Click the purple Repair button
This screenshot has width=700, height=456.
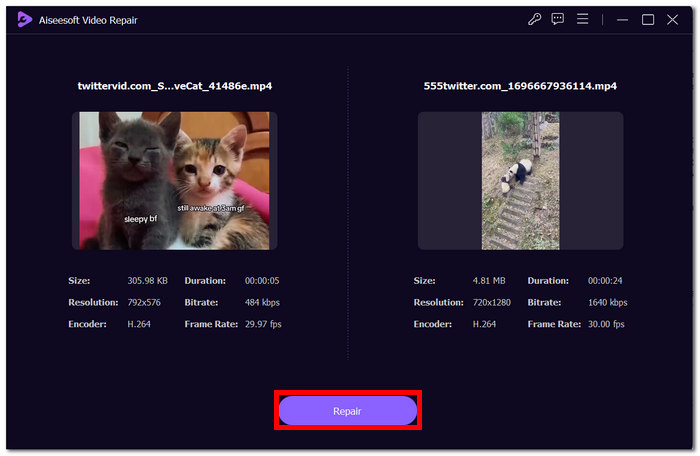(x=348, y=410)
